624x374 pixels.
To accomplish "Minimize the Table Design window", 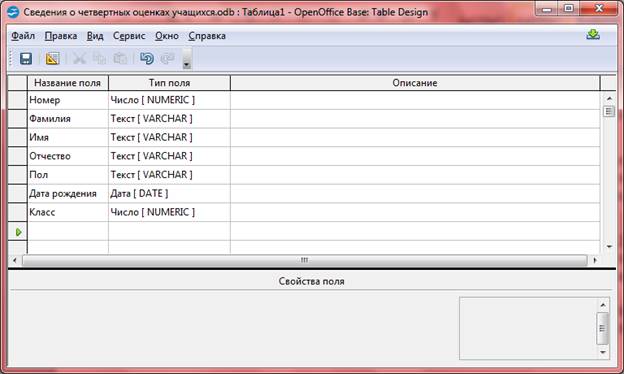I will [x=547, y=9].
